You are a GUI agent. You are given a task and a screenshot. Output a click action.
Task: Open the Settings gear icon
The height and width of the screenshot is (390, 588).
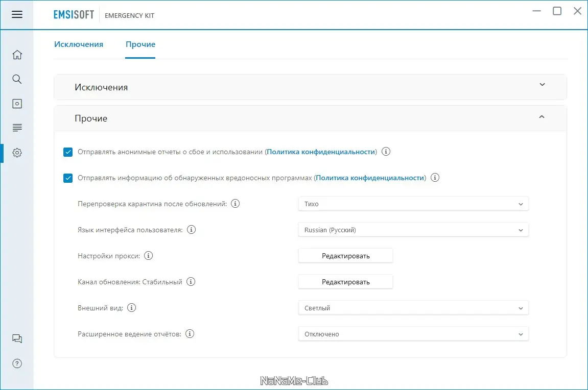coord(17,153)
